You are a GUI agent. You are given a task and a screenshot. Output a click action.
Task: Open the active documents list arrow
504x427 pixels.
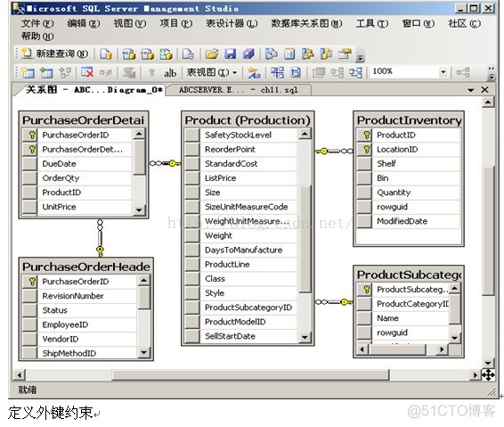tap(471, 90)
